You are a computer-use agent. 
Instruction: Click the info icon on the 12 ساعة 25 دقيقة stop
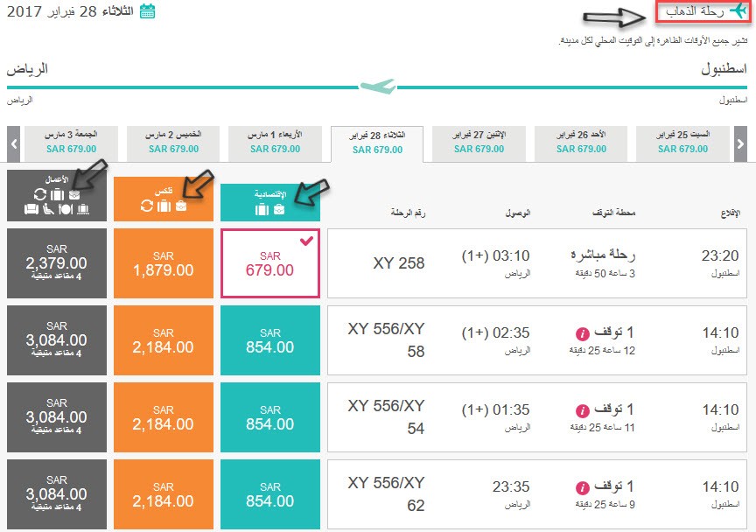(583, 333)
